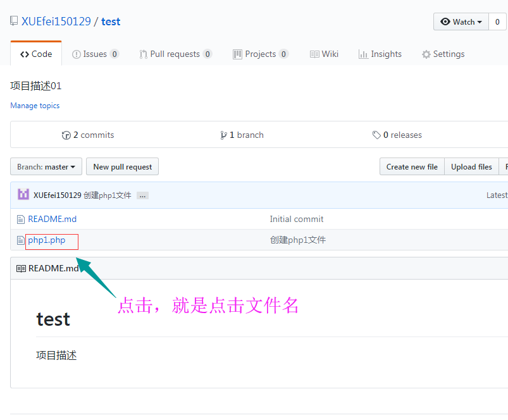This screenshot has height=420, width=508.
Task: Click the test heading in README preview
Action: (x=53, y=319)
